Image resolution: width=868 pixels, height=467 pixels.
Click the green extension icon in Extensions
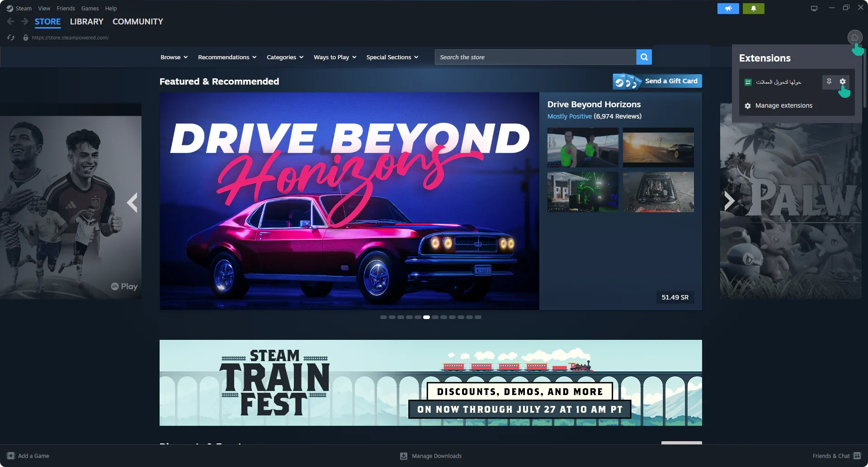[748, 82]
